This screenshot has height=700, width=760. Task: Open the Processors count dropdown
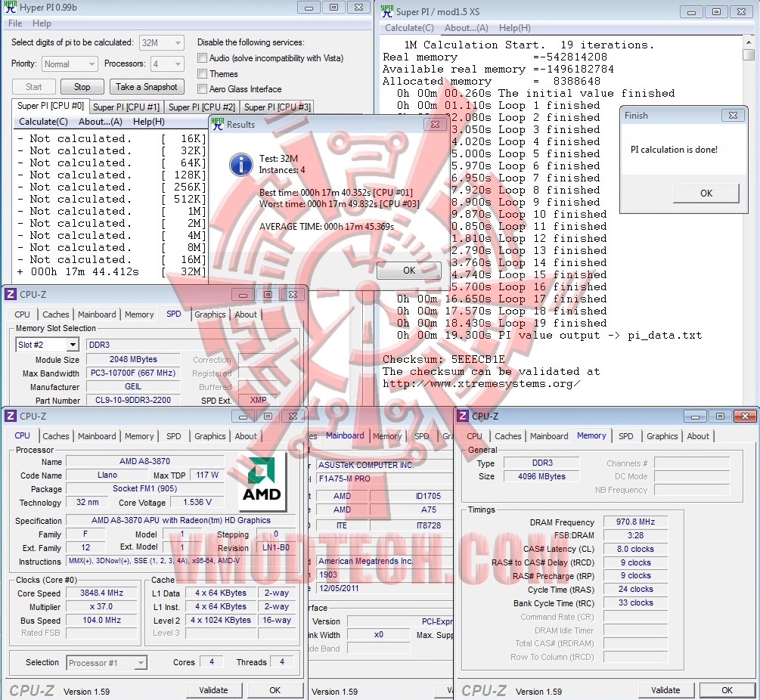(167, 64)
